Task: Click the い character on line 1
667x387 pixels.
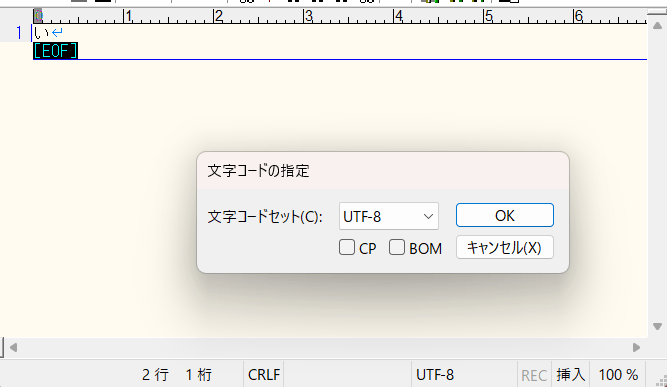Action: 42,32
